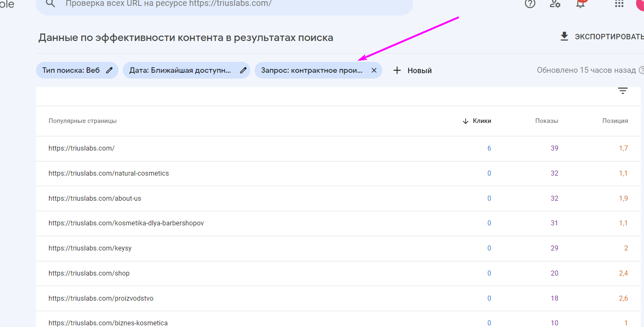Click impressions value 18 for proizvodstvo
The height and width of the screenshot is (327, 644).
click(554, 299)
